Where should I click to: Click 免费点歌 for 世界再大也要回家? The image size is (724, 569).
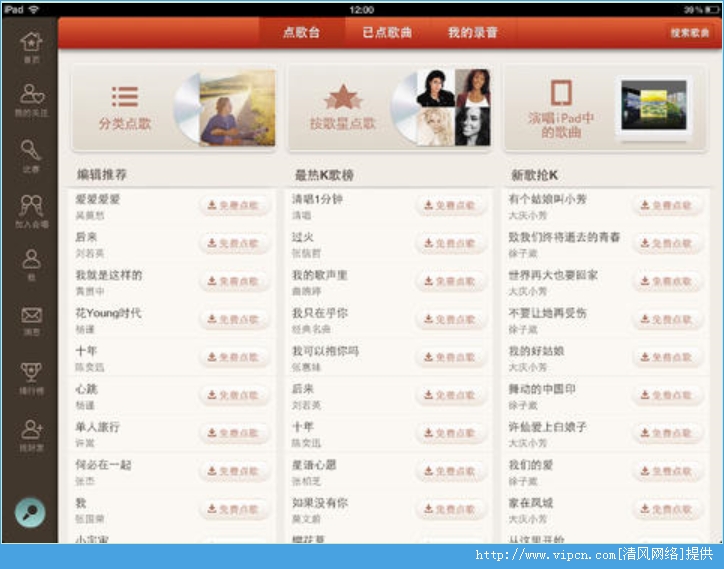(x=668, y=281)
